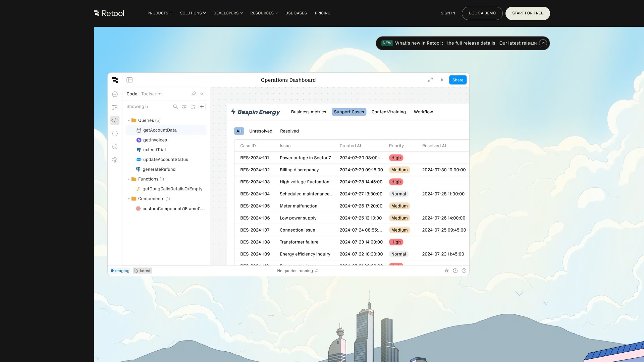This screenshot has width=644, height=362.
Task: Toggle the left panel layout icon
Action: tap(129, 80)
